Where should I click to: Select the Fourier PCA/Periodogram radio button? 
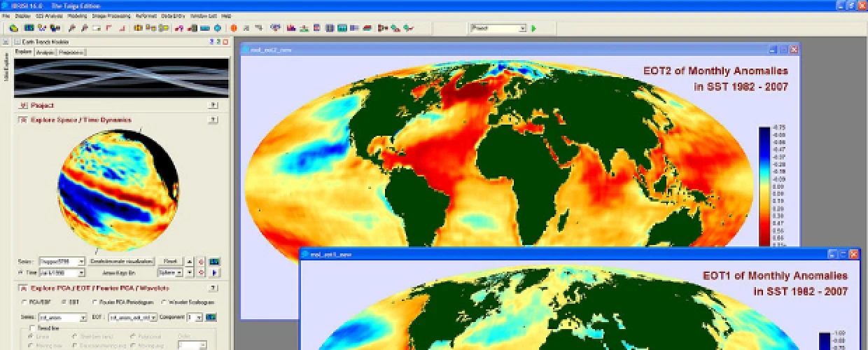click(95, 302)
